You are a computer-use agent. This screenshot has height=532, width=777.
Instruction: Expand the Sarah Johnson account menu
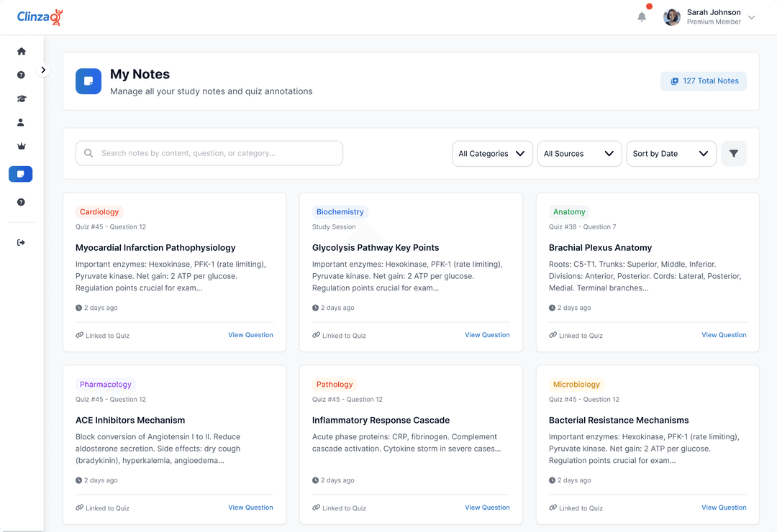(751, 17)
